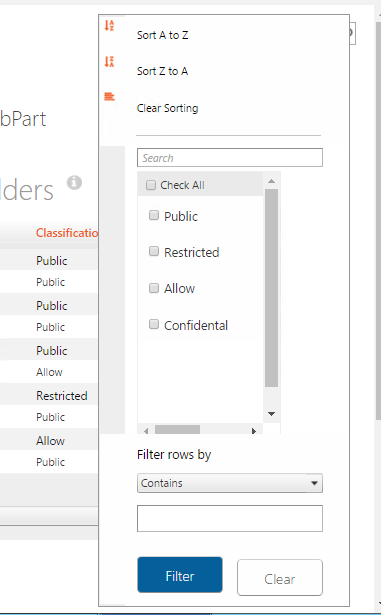Click the filter value text box
381x615 pixels.
(x=230, y=519)
